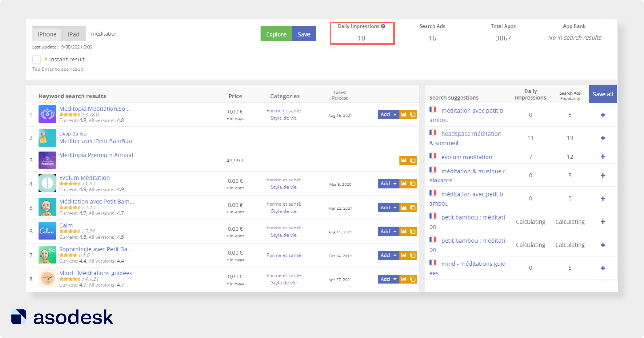Click the Meditopía app thumbnail image

[x=47, y=114]
